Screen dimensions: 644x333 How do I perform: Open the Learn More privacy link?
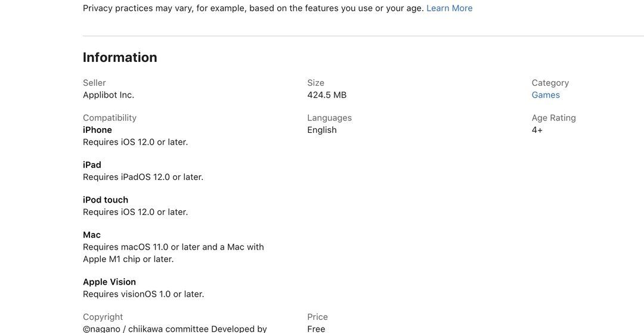point(449,8)
